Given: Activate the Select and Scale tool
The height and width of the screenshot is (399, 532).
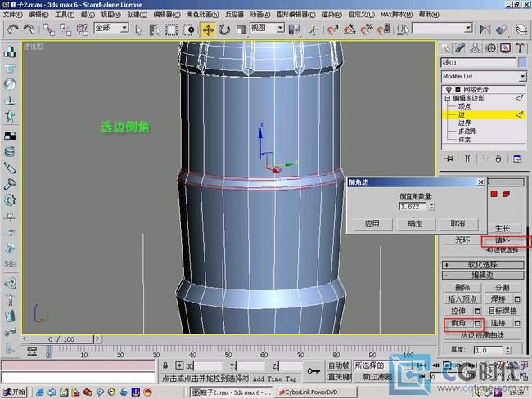Looking at the screenshot, I should coord(241,29).
